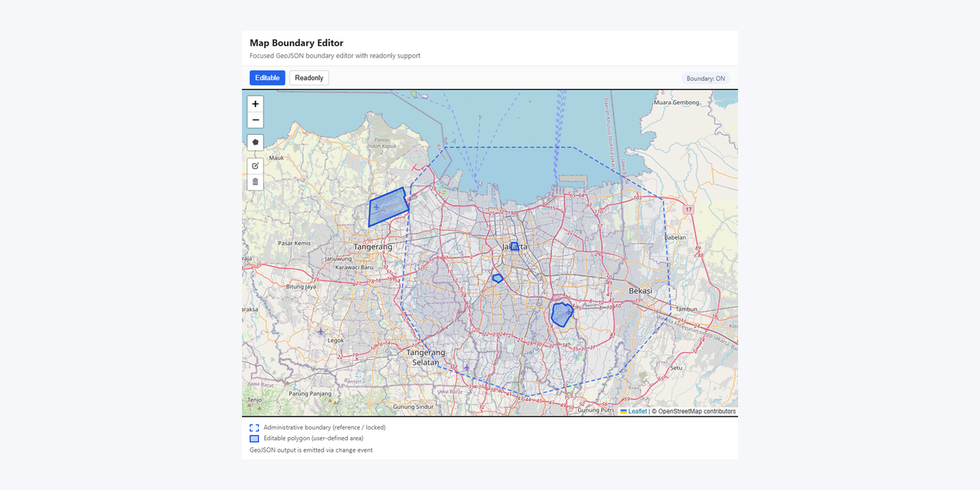The height and width of the screenshot is (490, 980).
Task: Activate the edit layers tool
Action: pos(255,166)
